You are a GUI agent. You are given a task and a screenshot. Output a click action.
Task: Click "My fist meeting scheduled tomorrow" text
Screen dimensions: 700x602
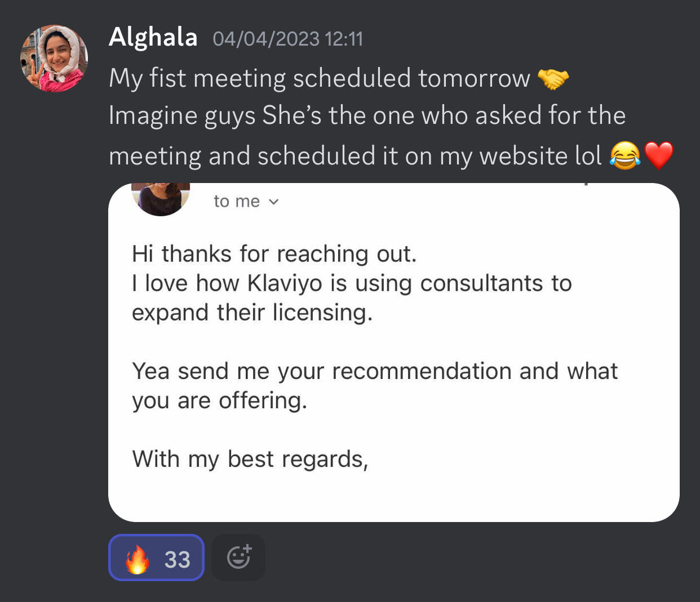click(319, 78)
